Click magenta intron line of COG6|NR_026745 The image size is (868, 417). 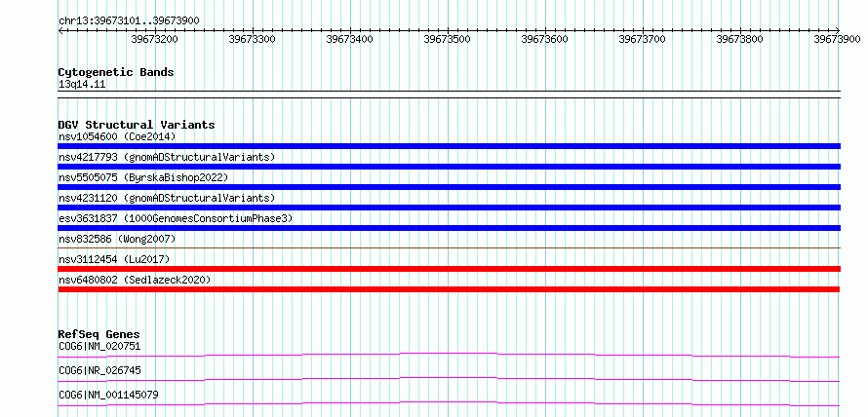(x=449, y=378)
